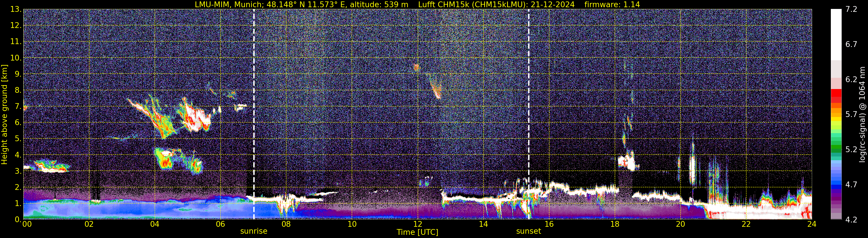Screen dimensions: 868x238
Task: Click the y-axis tick label '11.'
Action: [x=16, y=42]
